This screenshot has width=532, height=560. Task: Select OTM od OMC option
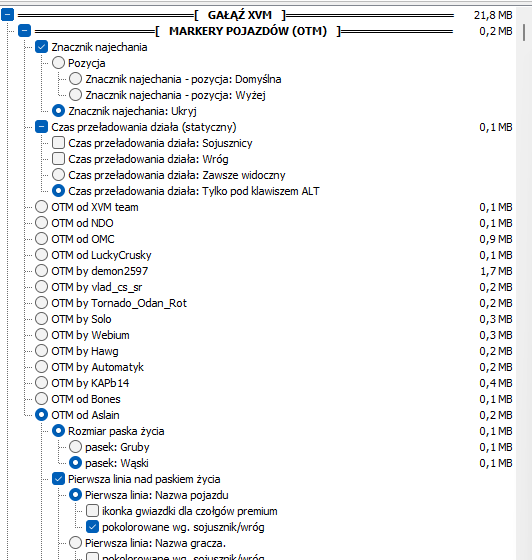[x=41, y=239]
